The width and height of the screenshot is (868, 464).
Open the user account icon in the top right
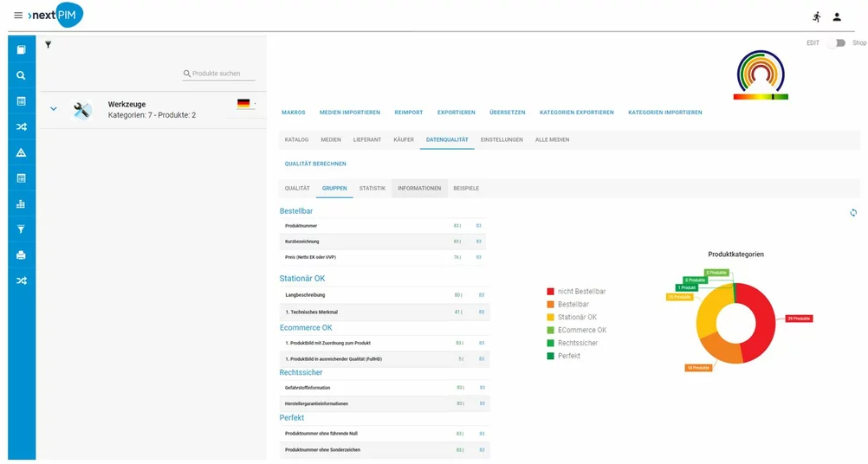(x=837, y=16)
